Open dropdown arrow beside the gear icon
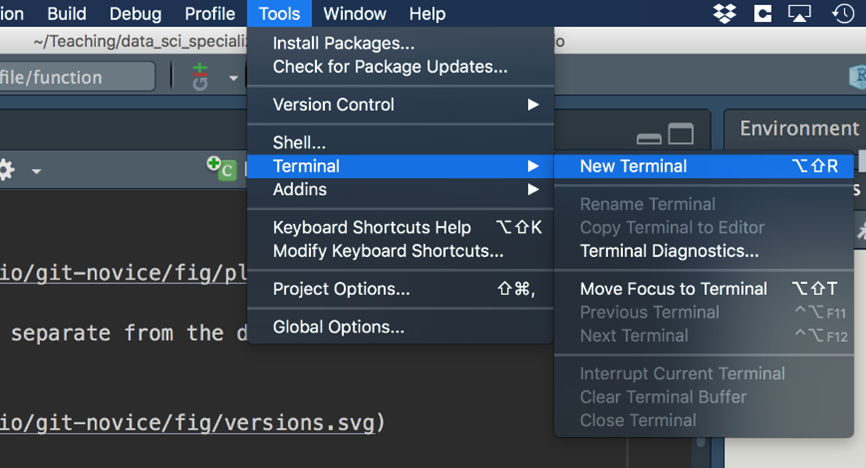The height and width of the screenshot is (468, 866). point(36,171)
